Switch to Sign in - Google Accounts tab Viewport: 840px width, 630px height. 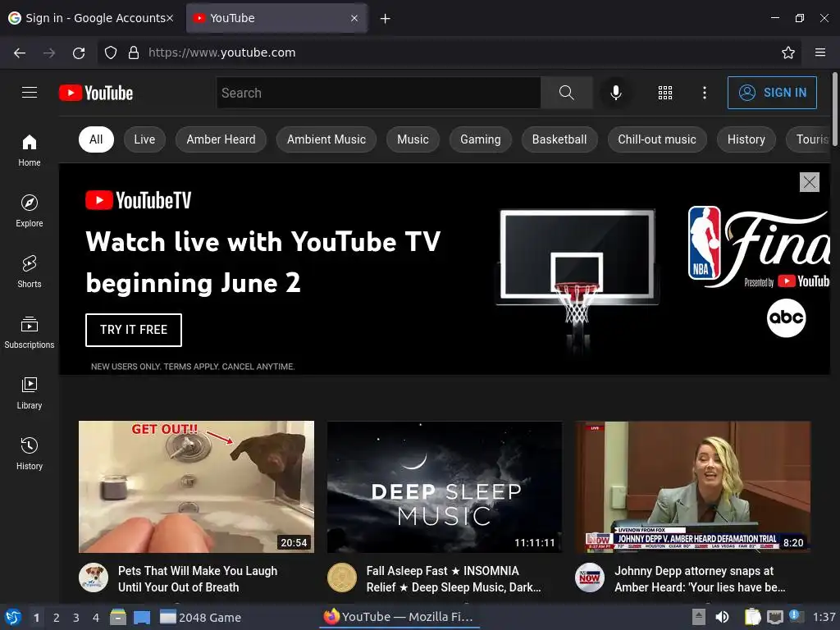[x=91, y=18]
